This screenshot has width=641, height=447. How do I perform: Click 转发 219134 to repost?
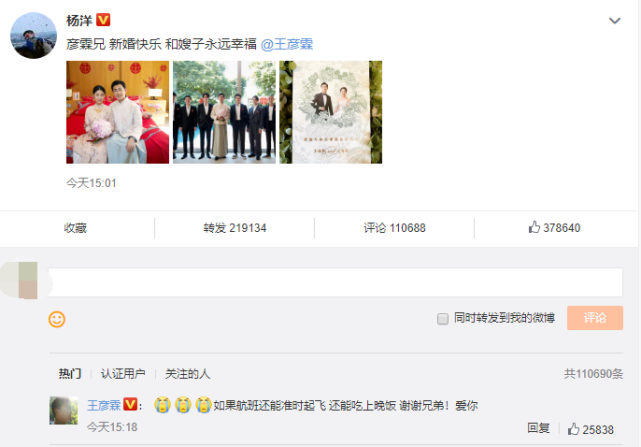click(235, 228)
